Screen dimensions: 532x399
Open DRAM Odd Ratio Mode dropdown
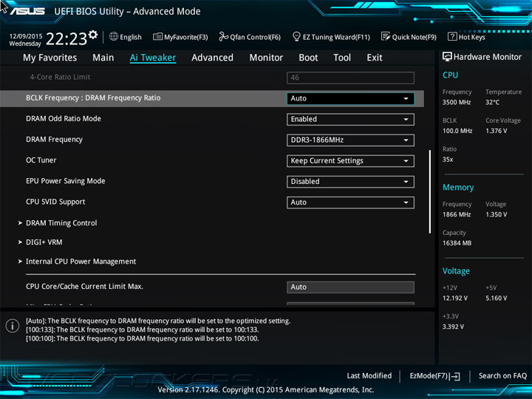[350, 120]
